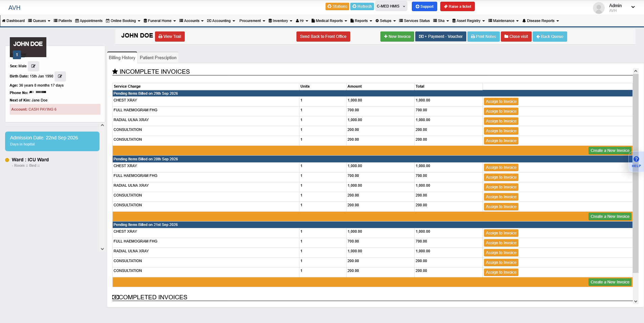
Task: Collapse the patient info panel chevron up
Action: (102, 125)
